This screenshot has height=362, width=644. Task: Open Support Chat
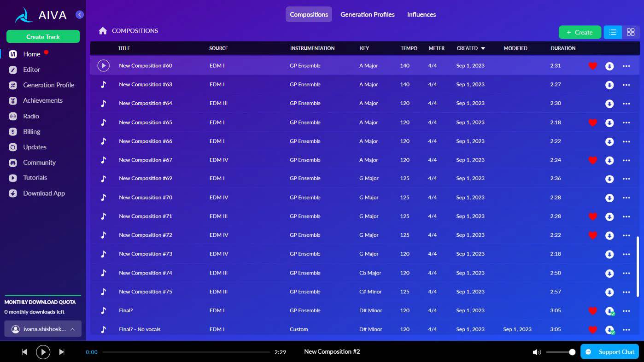tap(609, 352)
